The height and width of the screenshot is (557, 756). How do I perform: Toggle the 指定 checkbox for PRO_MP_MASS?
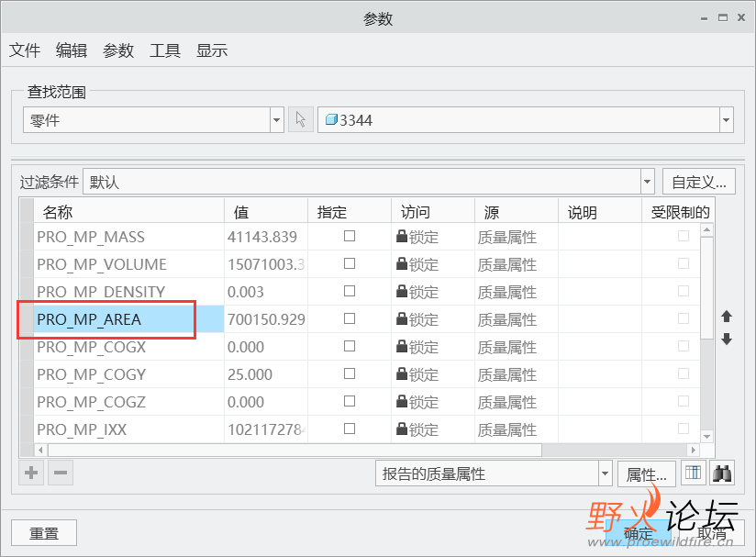tap(350, 236)
